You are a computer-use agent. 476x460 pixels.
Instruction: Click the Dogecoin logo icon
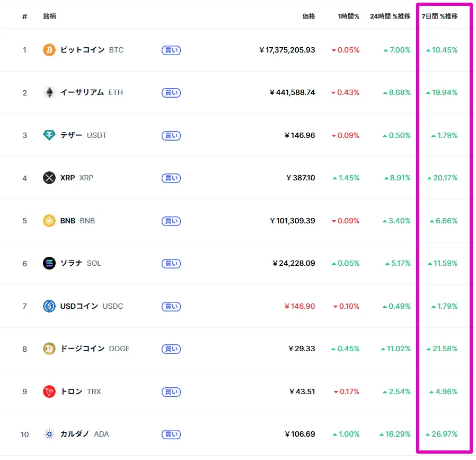pyautogui.click(x=49, y=349)
